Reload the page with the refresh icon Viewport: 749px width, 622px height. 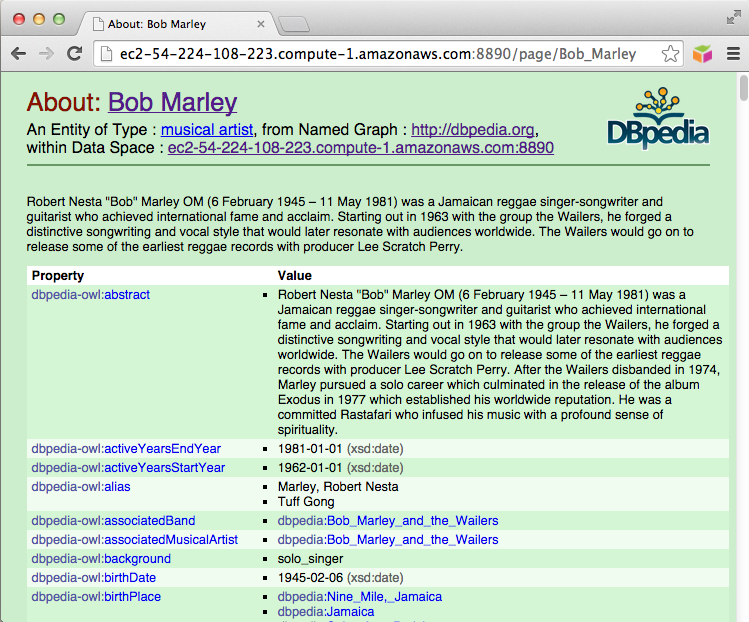tap(74, 54)
